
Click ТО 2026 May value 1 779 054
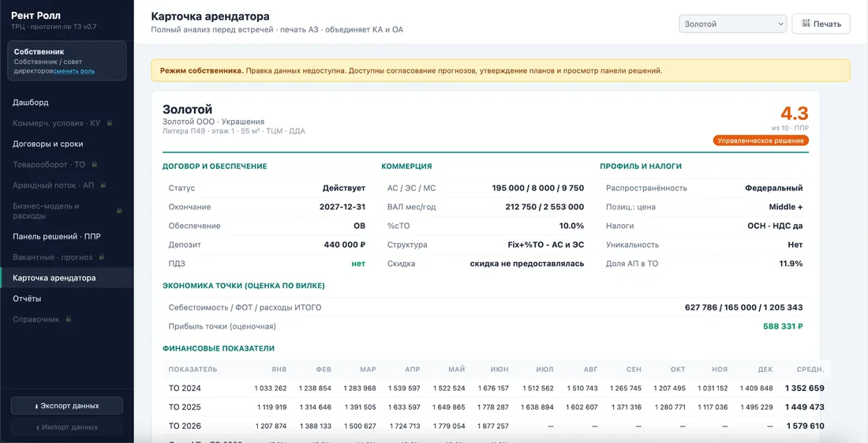[x=448, y=426]
